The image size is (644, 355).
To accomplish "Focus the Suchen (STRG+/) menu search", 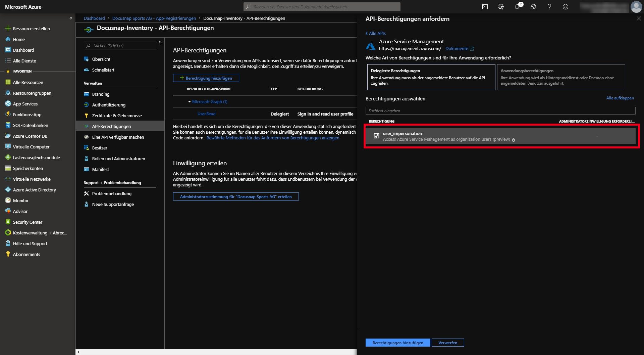I will tap(120, 46).
